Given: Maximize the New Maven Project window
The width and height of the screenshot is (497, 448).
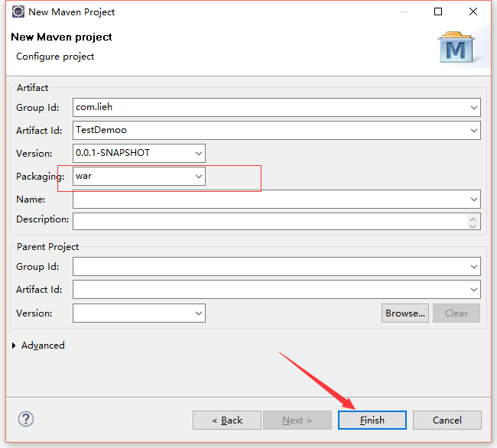Looking at the screenshot, I should click(x=438, y=11).
